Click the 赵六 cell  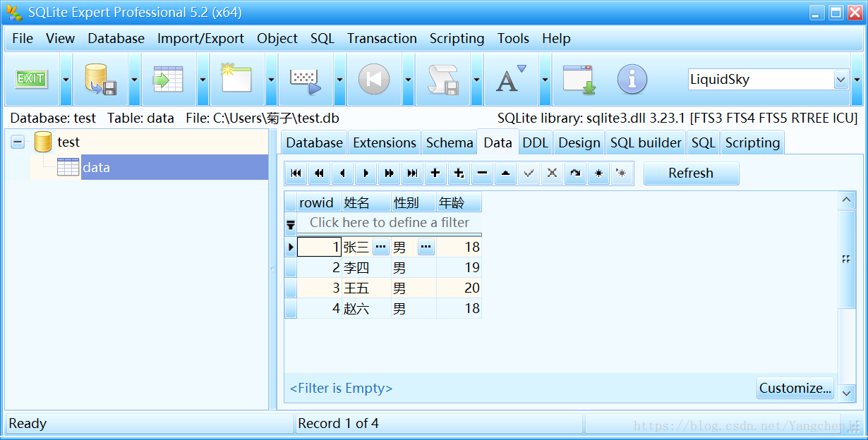[366, 308]
